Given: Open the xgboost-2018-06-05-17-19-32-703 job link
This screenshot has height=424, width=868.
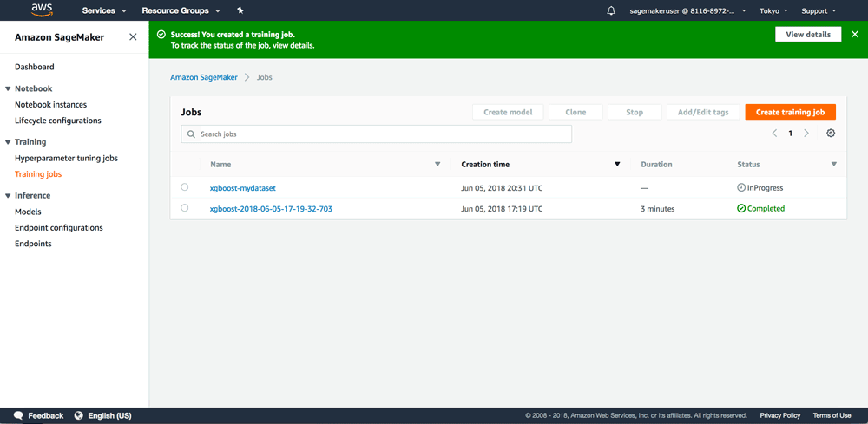Looking at the screenshot, I should point(271,209).
